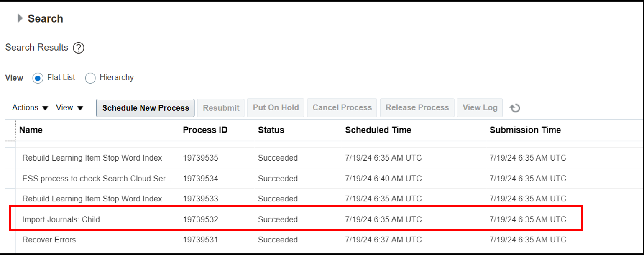
Task: Switch to the Hierarchy view radio option
Action: pos(90,78)
